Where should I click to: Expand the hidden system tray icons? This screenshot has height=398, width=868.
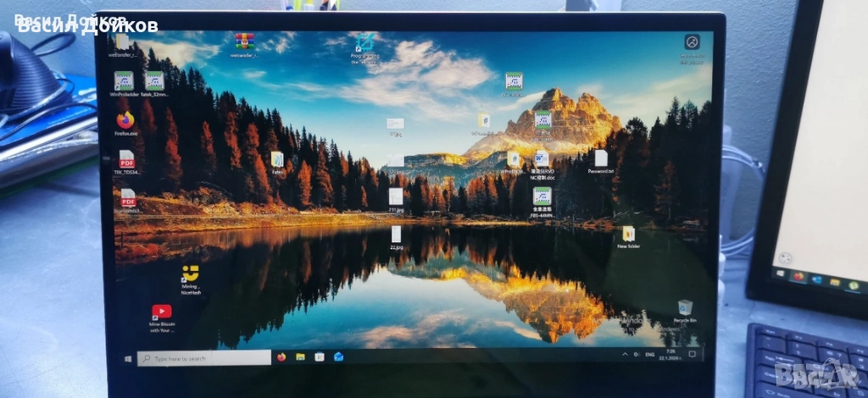(x=626, y=354)
